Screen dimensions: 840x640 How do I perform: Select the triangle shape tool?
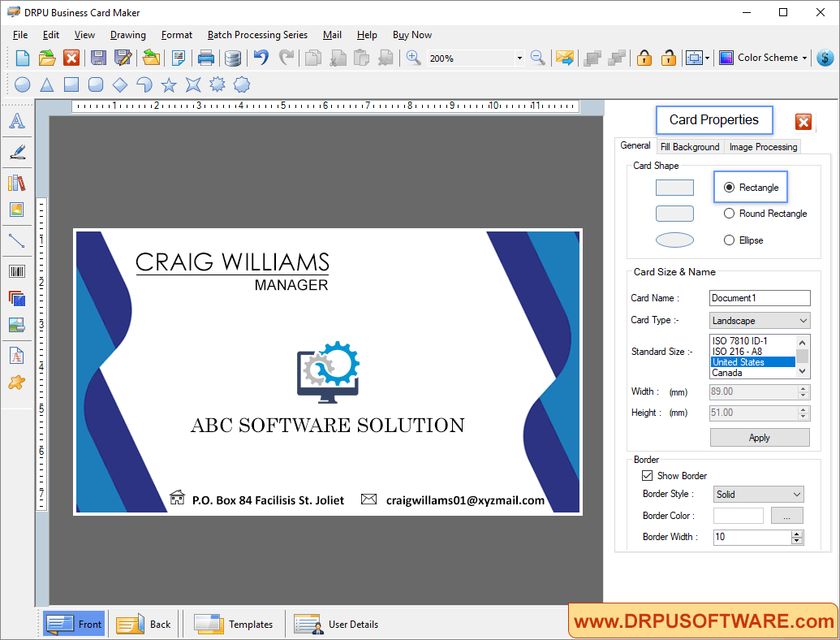[47, 84]
